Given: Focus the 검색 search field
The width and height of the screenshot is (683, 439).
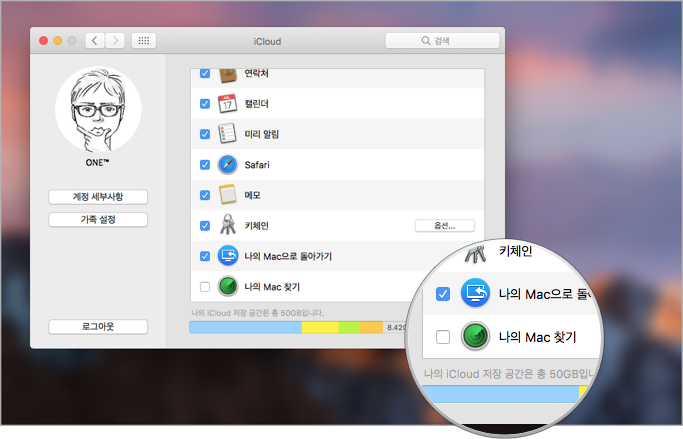Looking at the screenshot, I should coord(442,41).
